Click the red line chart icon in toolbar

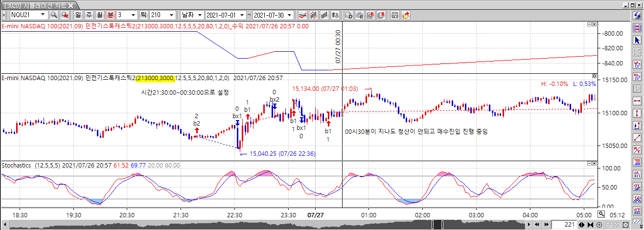point(303,15)
